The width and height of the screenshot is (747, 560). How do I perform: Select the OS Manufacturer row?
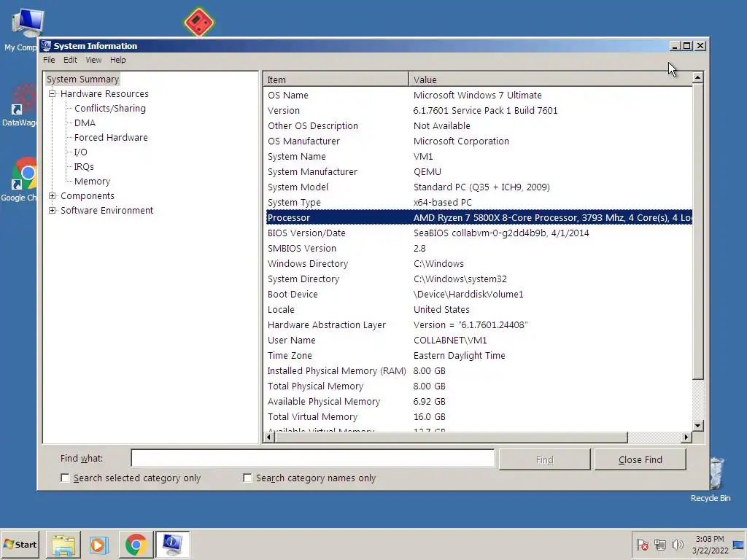tap(479, 141)
